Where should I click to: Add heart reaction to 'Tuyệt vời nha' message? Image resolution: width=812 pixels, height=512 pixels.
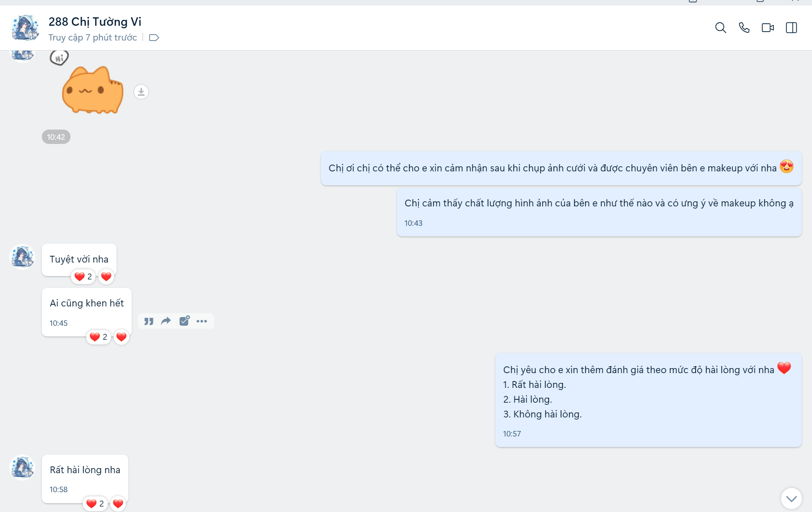[x=106, y=276]
